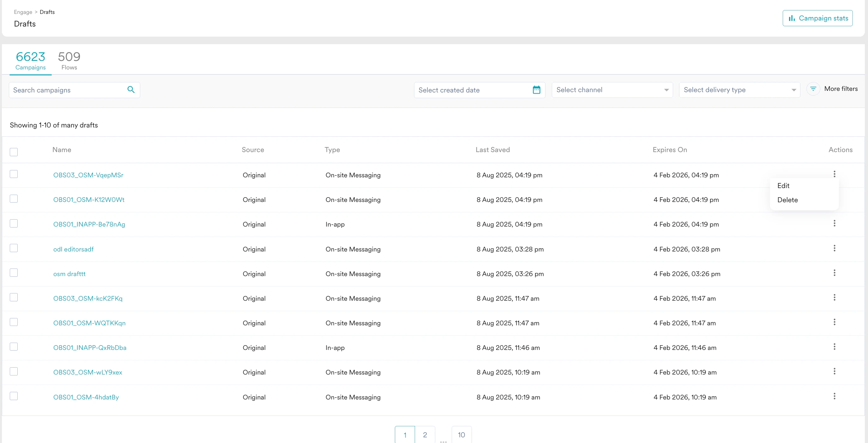Go to page 2 of drafts
Viewport: 868px width, 443px height.
pos(425,435)
